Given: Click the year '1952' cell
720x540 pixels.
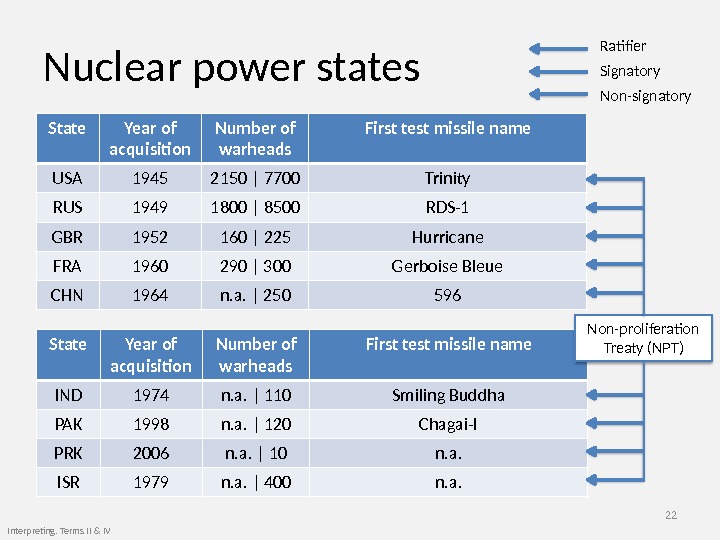Looking at the screenshot, I should [x=150, y=237].
